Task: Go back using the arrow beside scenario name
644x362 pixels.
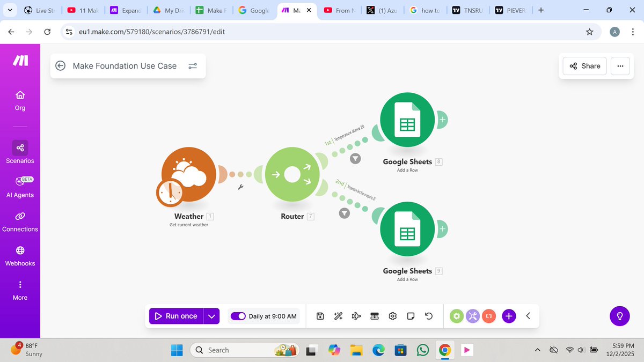Action: click(61, 66)
